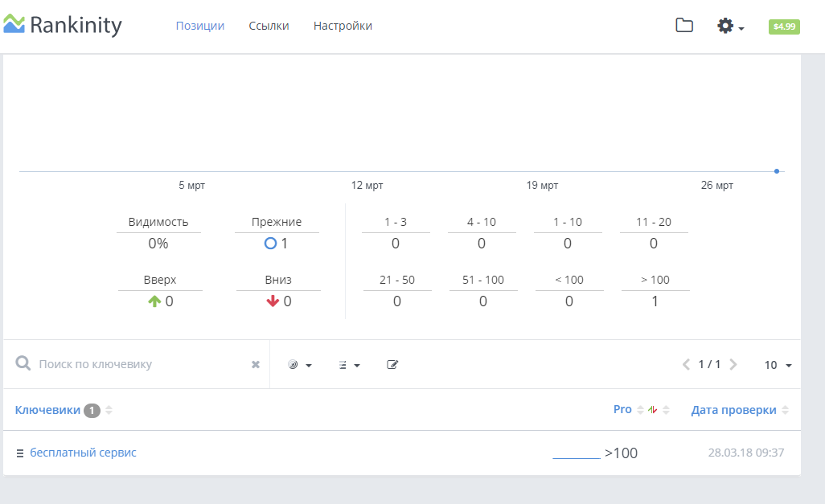Open keyword бесплатный сервис
This screenshot has height=504, width=825.
(83, 453)
